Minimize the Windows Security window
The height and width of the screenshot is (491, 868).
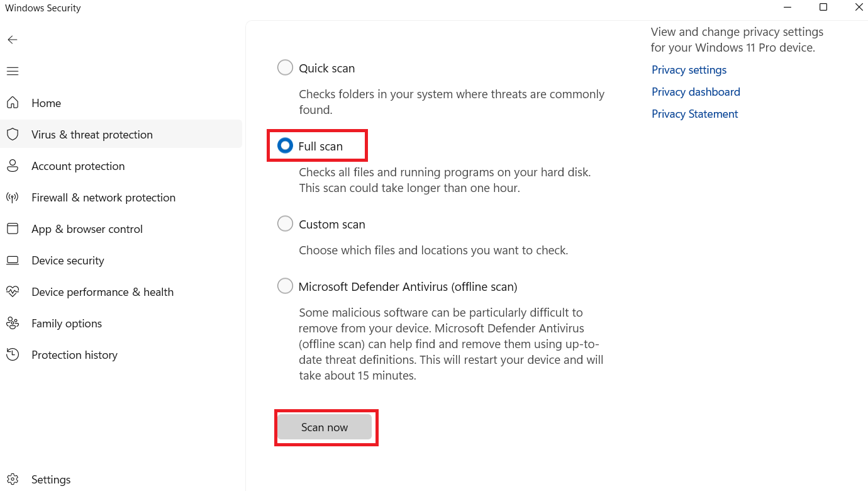[x=787, y=8]
